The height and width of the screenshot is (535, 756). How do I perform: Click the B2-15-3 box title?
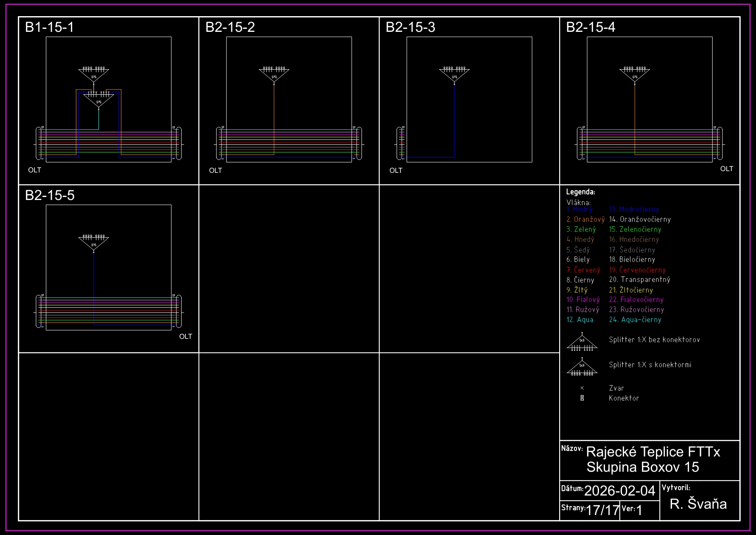point(410,27)
